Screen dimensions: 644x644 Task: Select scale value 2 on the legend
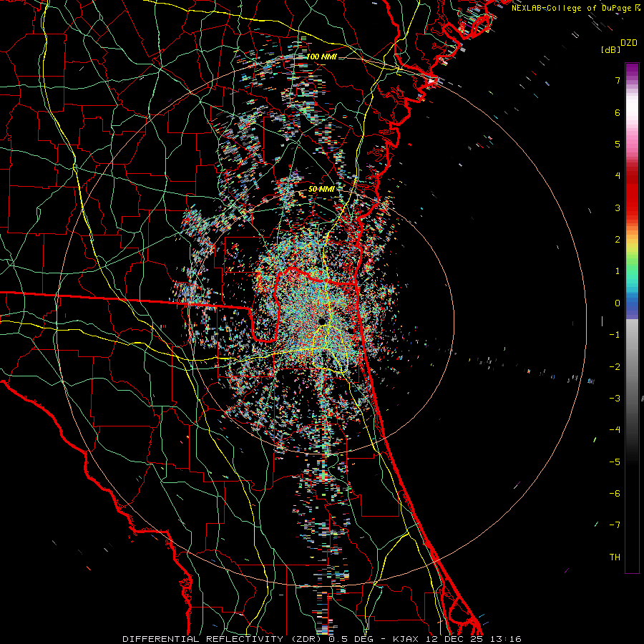(x=618, y=240)
